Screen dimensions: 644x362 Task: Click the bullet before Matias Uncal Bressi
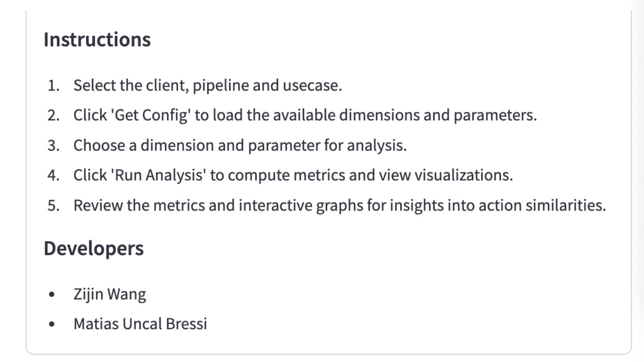click(x=52, y=324)
